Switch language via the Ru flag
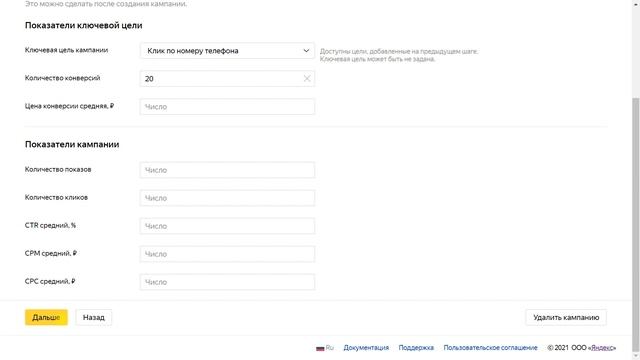640x360 pixels. point(325,348)
